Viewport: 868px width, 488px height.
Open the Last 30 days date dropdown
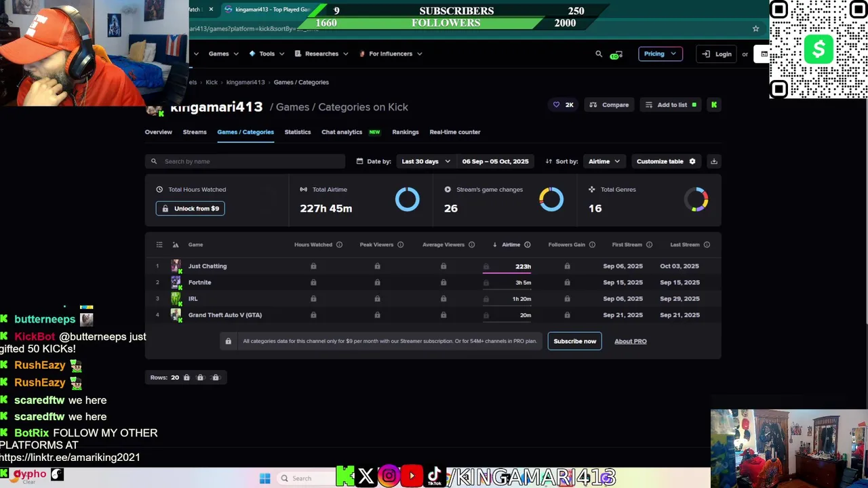pyautogui.click(x=425, y=161)
